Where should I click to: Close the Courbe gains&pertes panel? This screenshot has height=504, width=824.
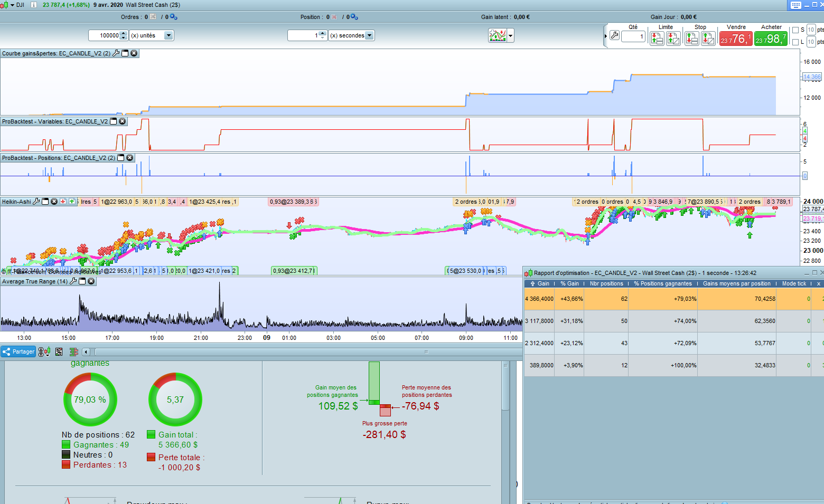134,53
